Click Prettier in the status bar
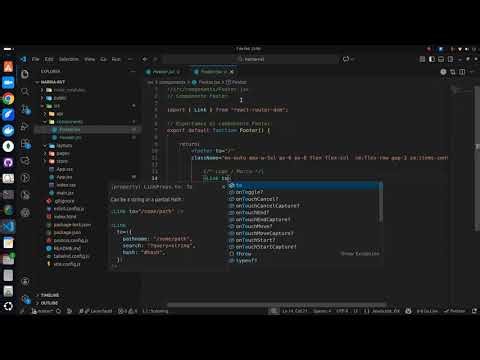Viewport: 480px width, 360px height. click(455, 311)
